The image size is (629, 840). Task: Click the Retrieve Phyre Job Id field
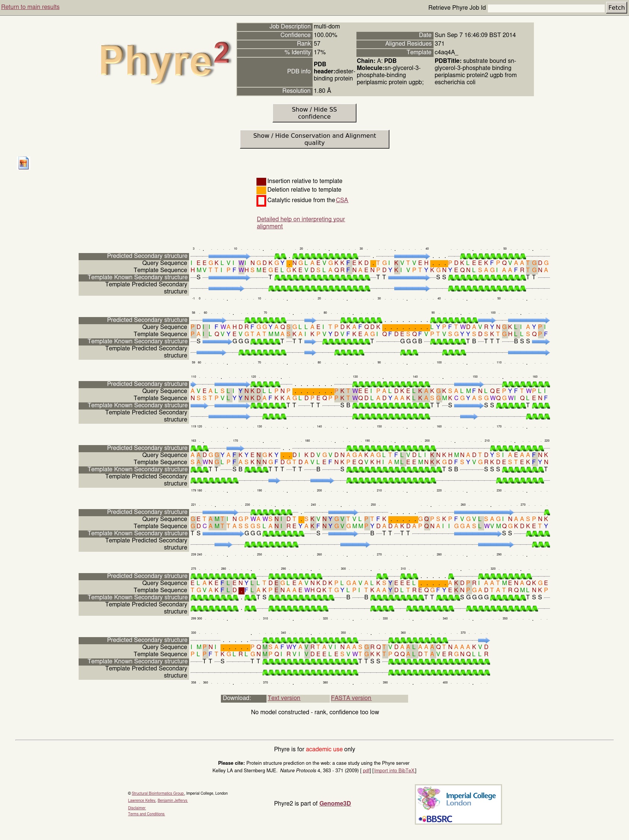(x=546, y=8)
